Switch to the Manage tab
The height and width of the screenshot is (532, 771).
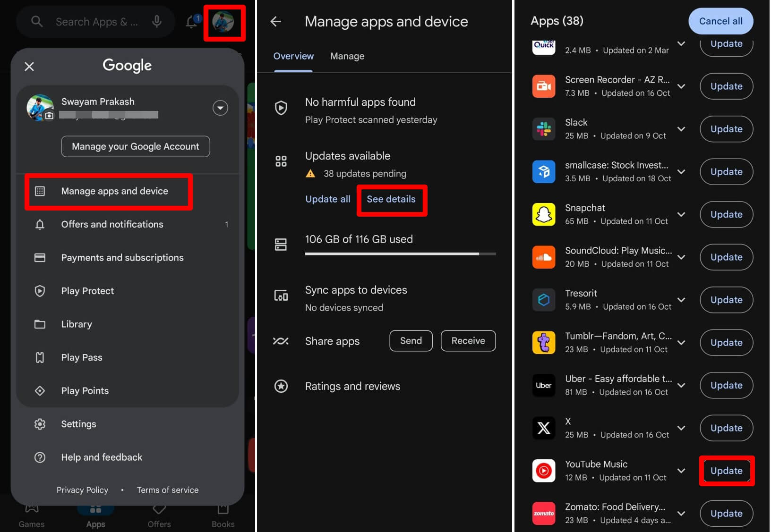347,56
